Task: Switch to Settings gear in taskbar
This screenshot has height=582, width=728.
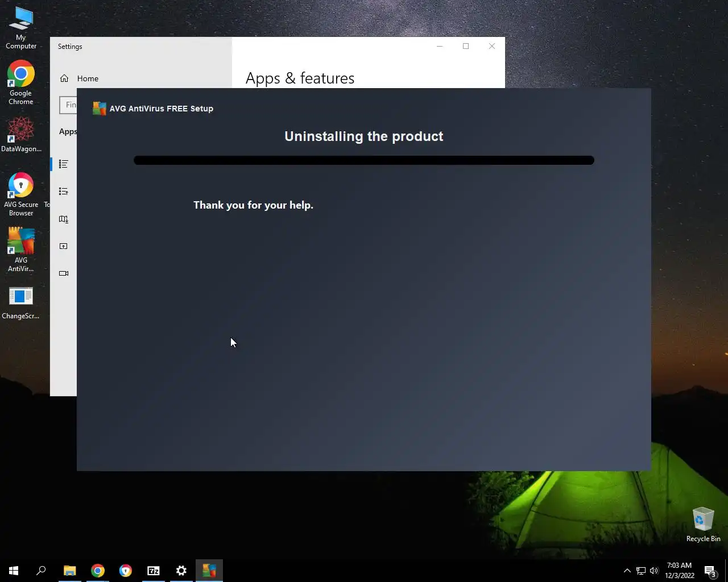Action: coord(181,571)
